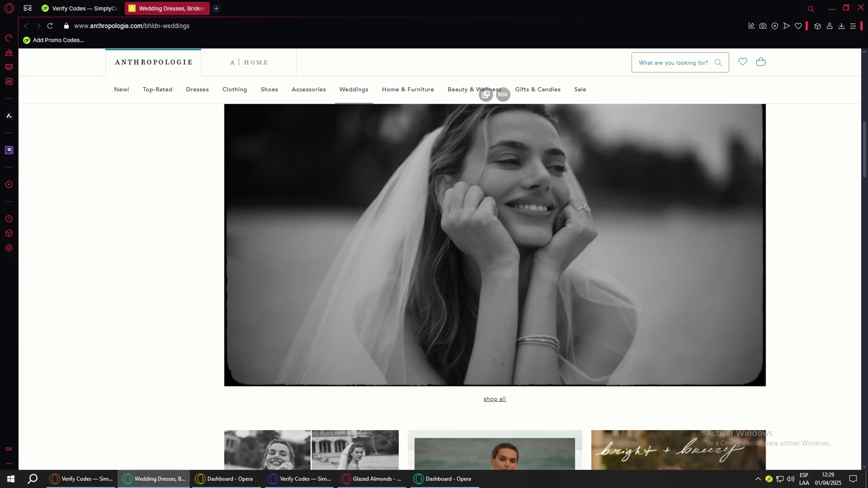The height and width of the screenshot is (488, 868).
Task: Switch to Glazed Almonds taskbar window
Action: click(373, 479)
